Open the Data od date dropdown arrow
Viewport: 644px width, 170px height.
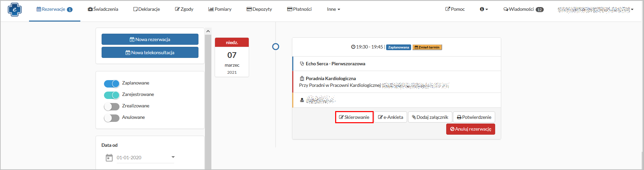pos(173,157)
